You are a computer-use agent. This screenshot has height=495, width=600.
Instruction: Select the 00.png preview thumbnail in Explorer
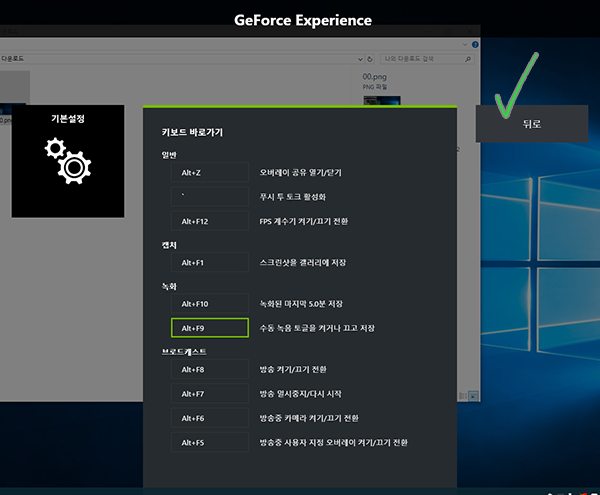point(382,101)
